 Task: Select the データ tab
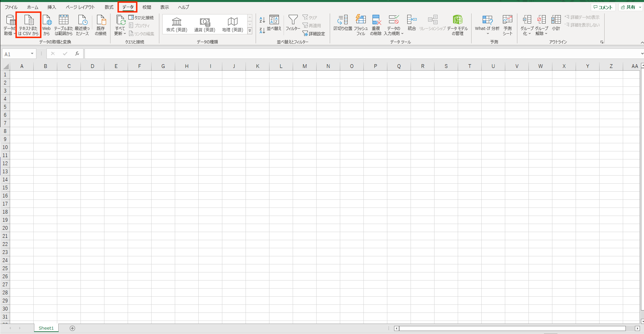click(x=128, y=7)
